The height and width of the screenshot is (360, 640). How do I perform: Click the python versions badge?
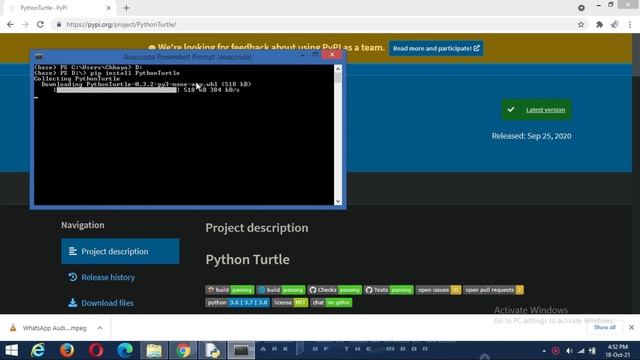tap(237, 302)
